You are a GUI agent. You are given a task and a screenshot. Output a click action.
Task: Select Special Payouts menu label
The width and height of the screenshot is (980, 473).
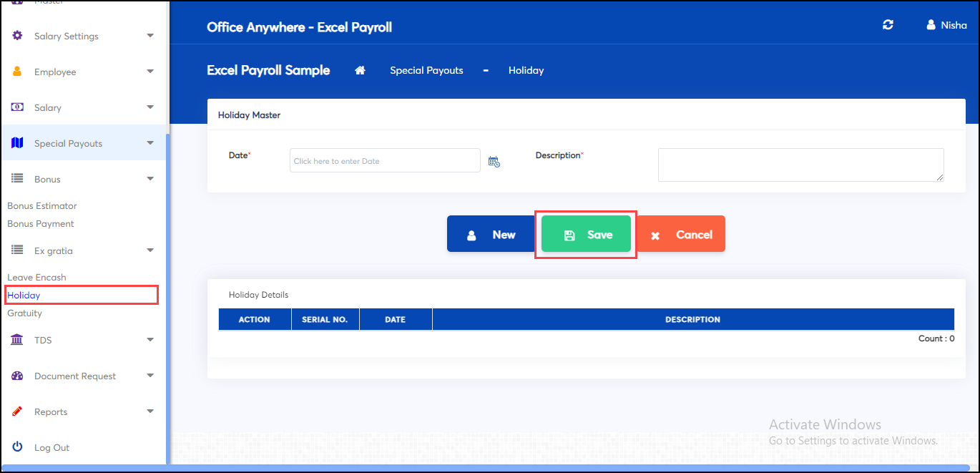point(68,143)
